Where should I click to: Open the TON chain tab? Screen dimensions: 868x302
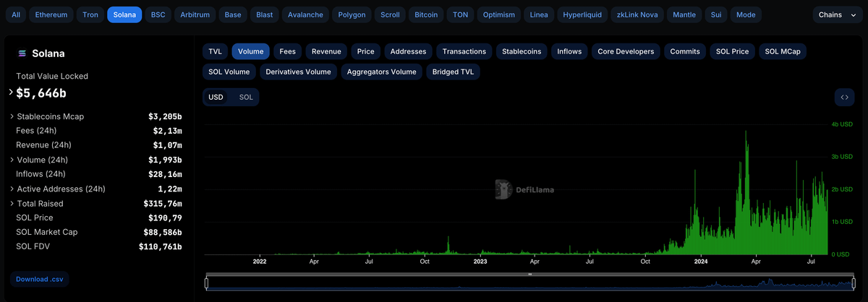(461, 14)
